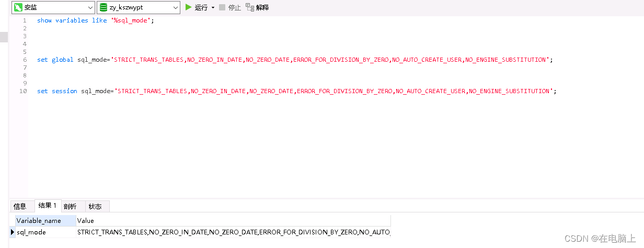The height and width of the screenshot is (248, 644).
Task: Click line number 10 in the gutter
Action: 23,91
